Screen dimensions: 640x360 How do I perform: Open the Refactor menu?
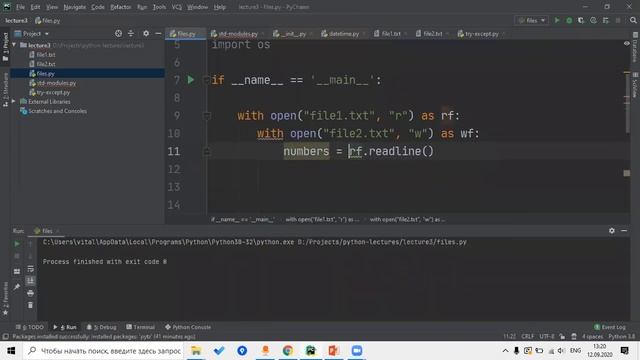[120, 7]
